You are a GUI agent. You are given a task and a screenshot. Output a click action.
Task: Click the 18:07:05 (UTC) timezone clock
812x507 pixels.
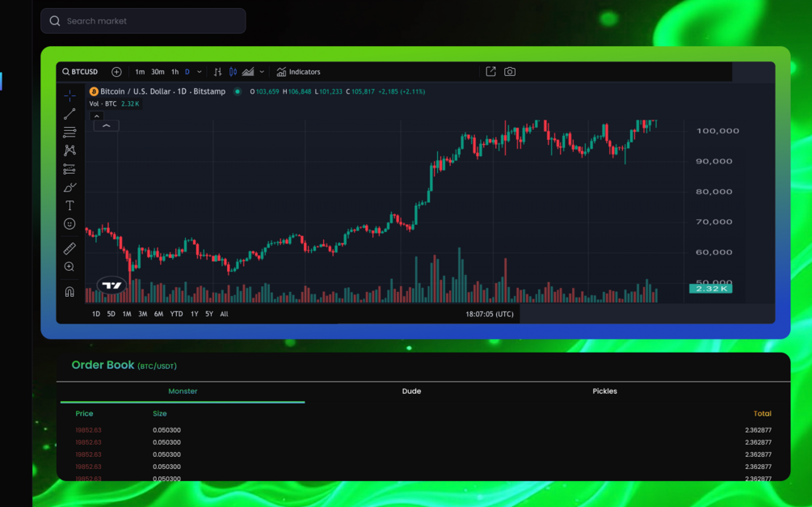click(x=490, y=315)
